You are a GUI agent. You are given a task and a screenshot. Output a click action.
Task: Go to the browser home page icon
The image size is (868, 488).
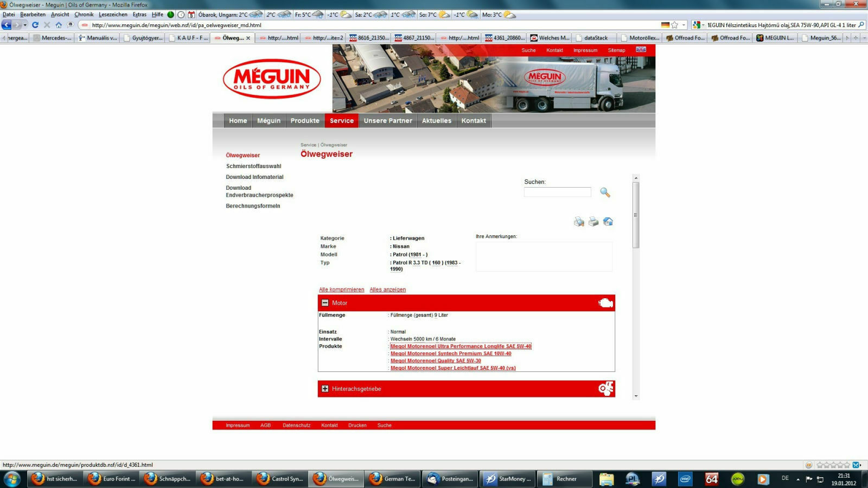pos(59,25)
